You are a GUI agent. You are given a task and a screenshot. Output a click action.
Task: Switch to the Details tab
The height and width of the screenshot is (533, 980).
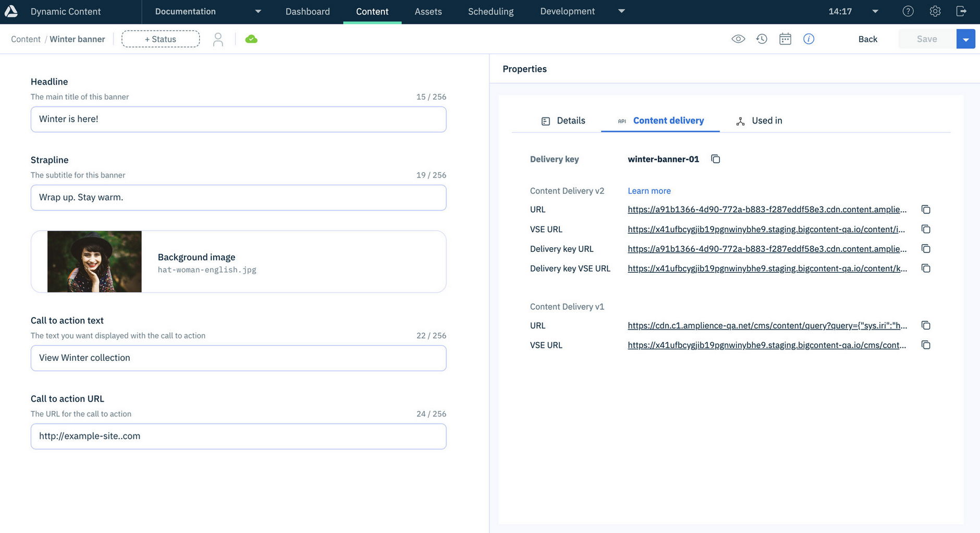coord(563,121)
